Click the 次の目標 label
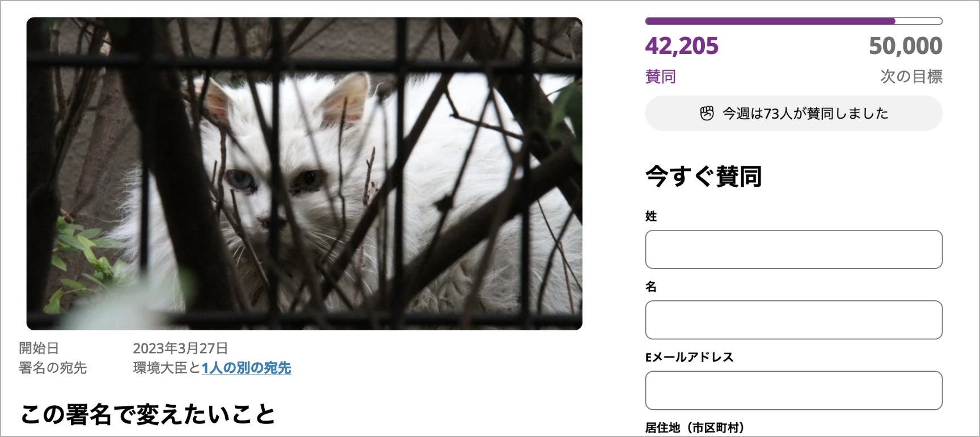The image size is (980, 437). tap(911, 76)
